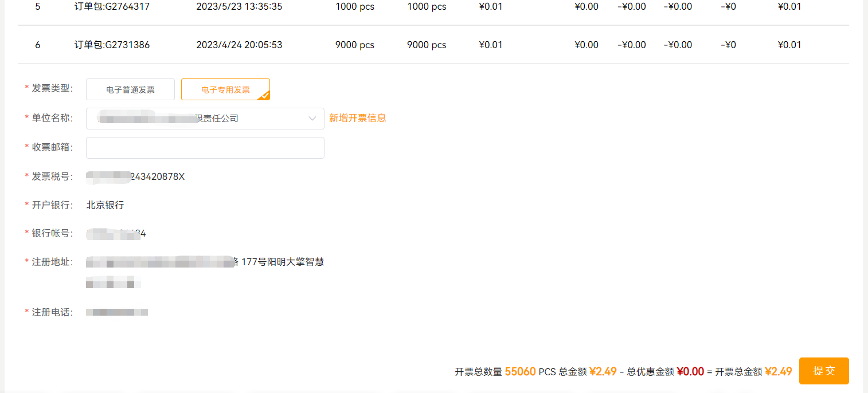Click the 2023/4/24 20:05:53 timestamp cell
Screen dimensions: 868x393
tap(239, 45)
